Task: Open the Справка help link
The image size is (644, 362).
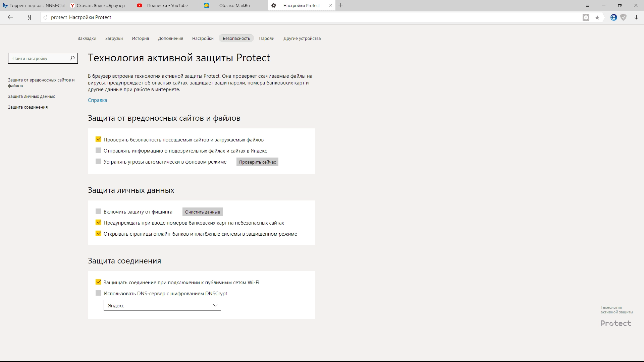Action: pyautogui.click(x=97, y=100)
